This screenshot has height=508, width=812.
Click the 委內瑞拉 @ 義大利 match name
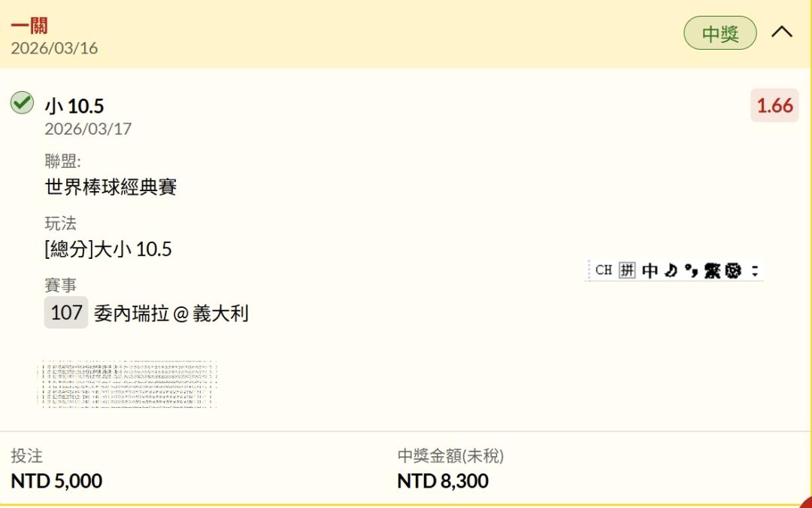pyautogui.click(x=171, y=313)
